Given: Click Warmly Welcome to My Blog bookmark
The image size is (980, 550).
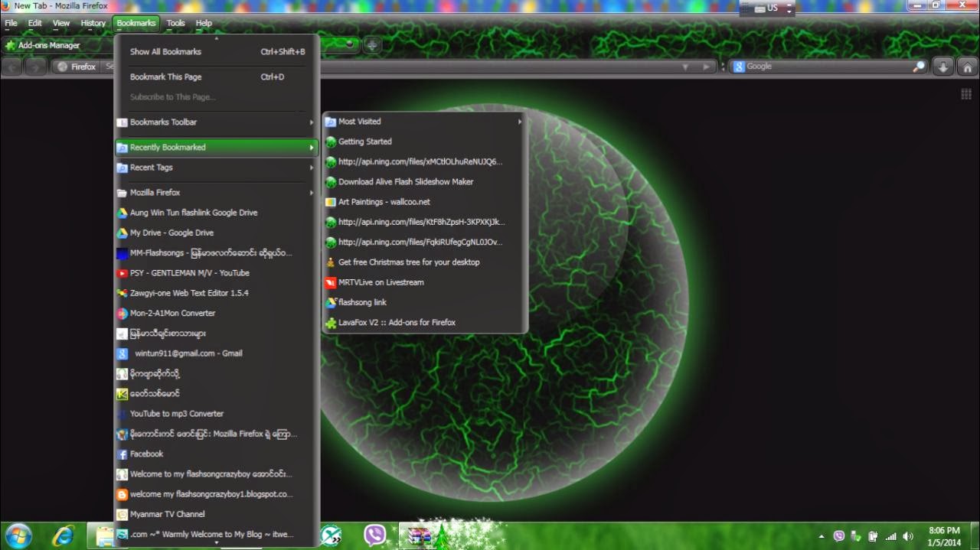Looking at the screenshot, I should (x=217, y=535).
